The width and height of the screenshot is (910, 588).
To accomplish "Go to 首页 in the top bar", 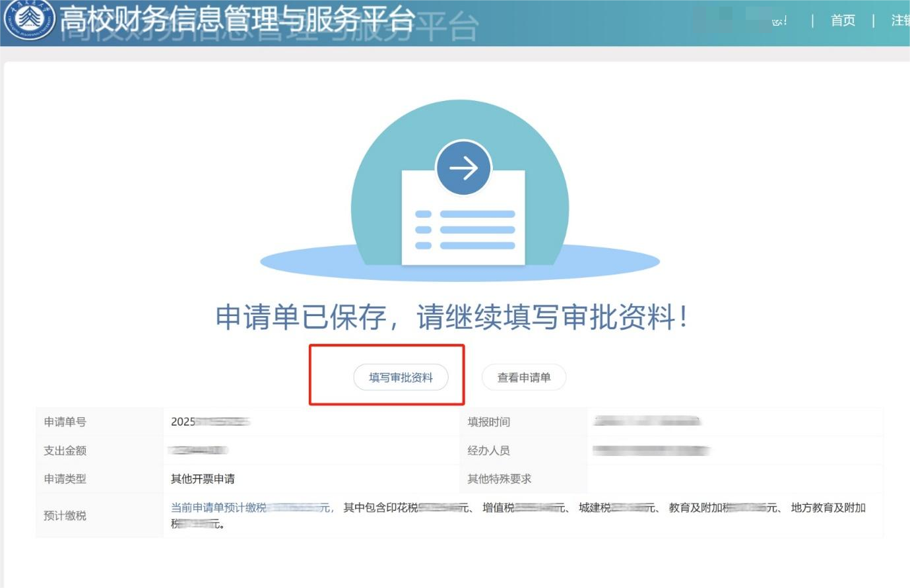I will coord(843,20).
